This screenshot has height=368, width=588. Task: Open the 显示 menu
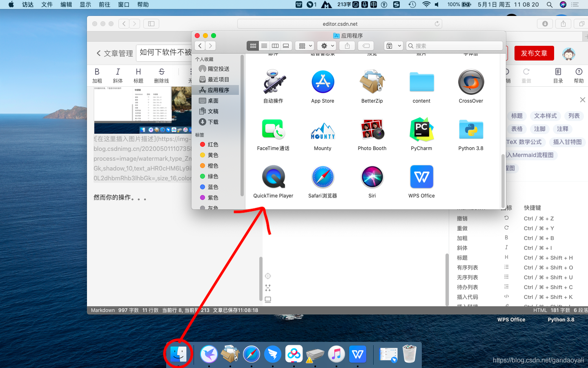[85, 4]
